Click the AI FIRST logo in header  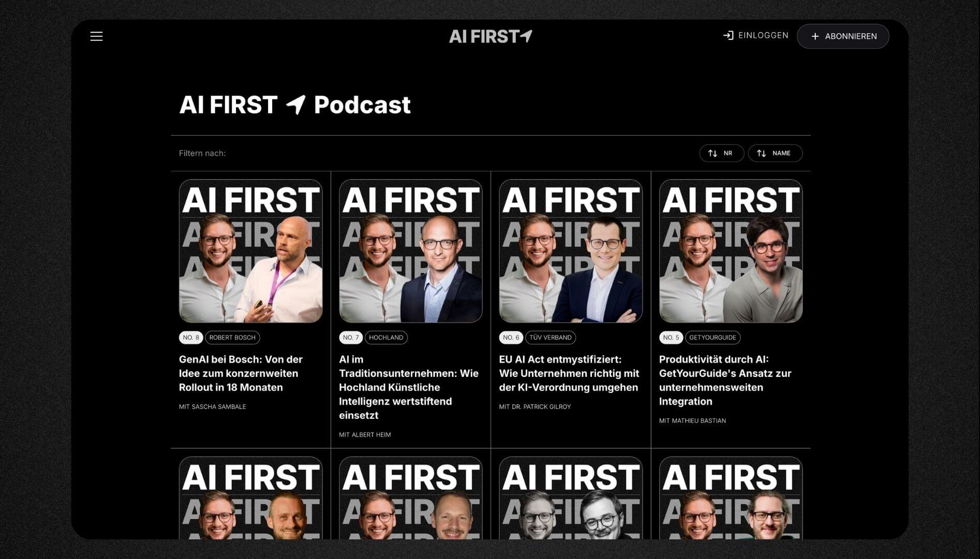tap(491, 36)
